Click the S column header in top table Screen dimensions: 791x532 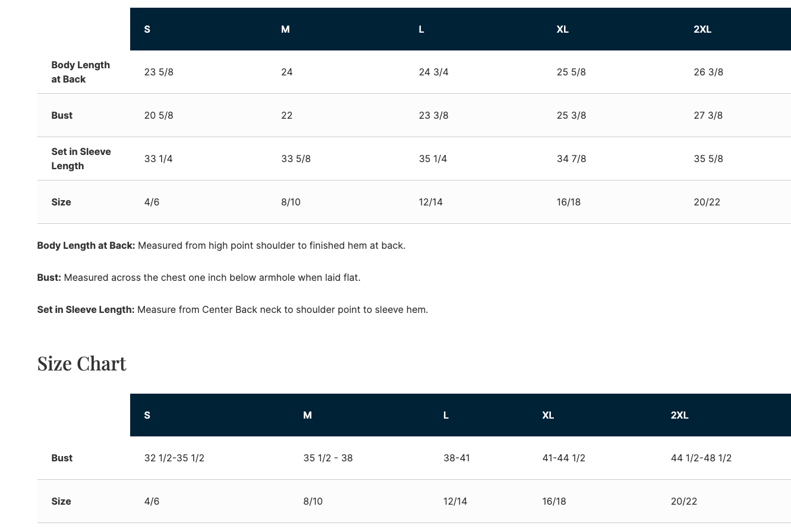(147, 29)
